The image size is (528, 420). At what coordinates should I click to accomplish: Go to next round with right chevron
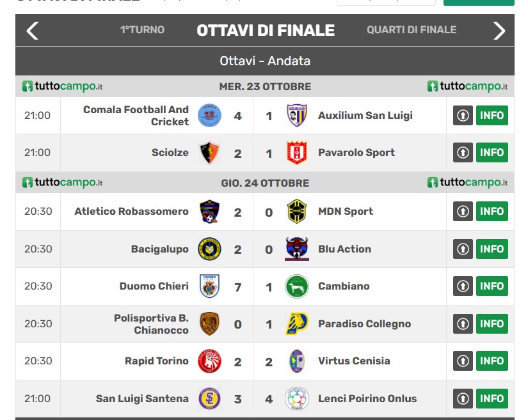[499, 30]
